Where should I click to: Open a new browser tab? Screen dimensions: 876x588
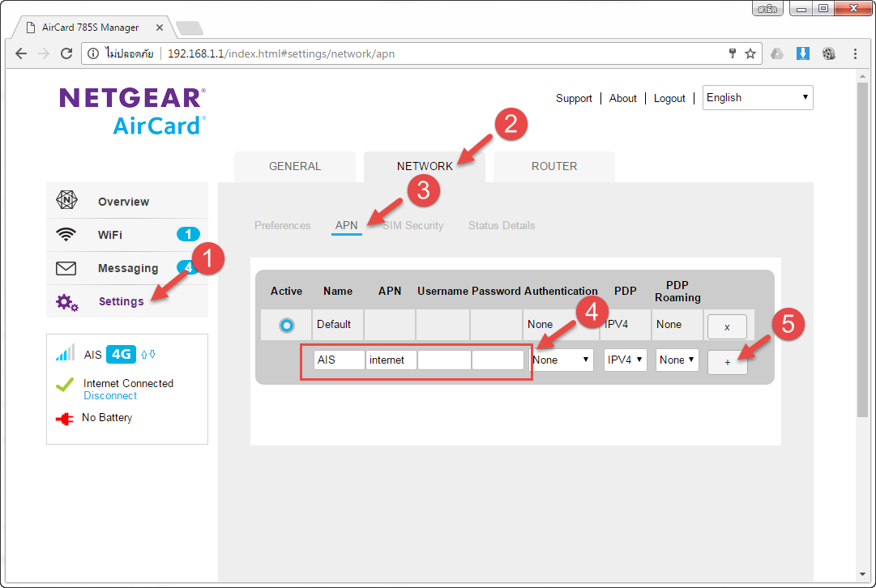pyautogui.click(x=190, y=28)
